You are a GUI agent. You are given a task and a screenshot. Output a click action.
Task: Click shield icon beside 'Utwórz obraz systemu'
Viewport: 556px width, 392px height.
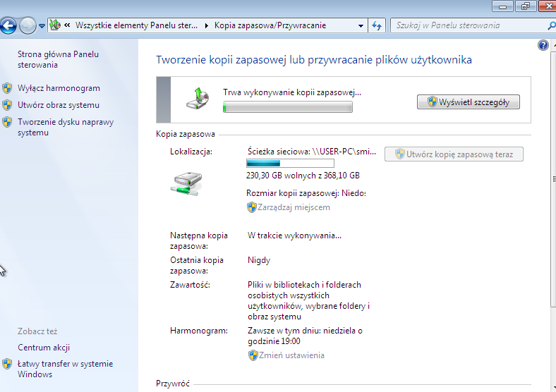(x=7, y=105)
